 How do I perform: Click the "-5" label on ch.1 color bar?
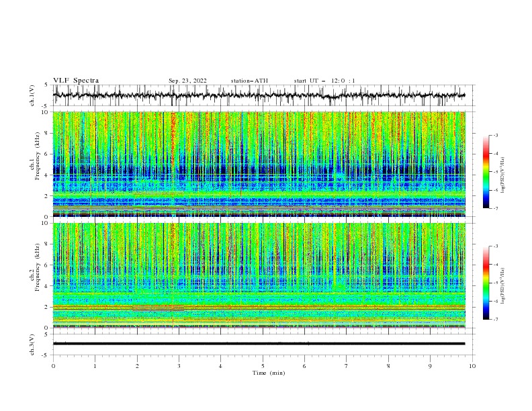click(496, 172)
